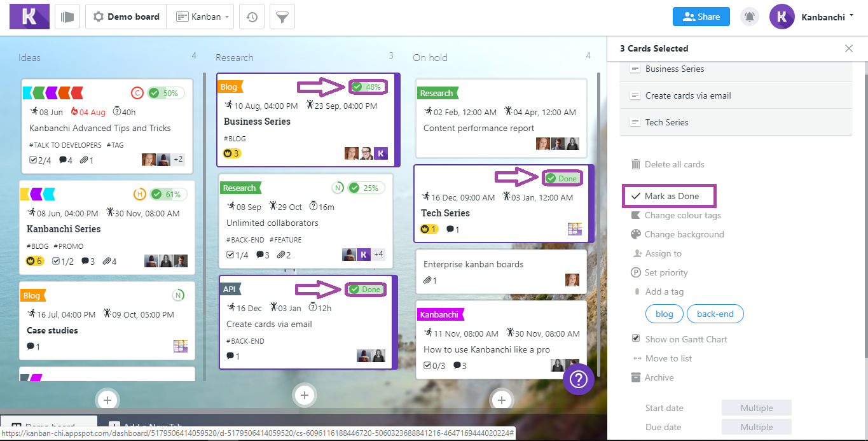Click the Kanbanchi user avatar
The image size is (868, 441).
782,17
